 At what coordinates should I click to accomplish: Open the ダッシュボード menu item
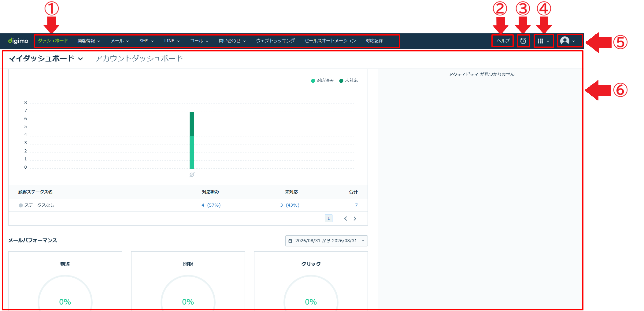click(53, 41)
